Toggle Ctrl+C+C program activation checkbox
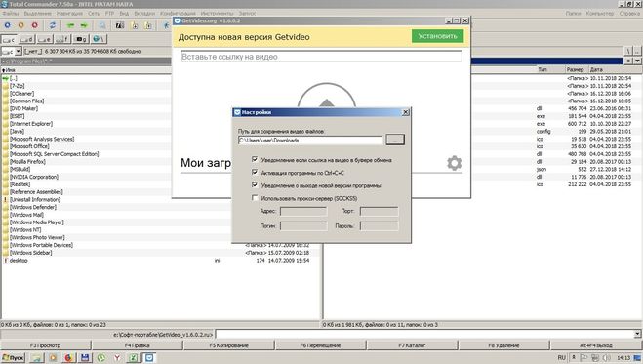Image resolution: width=643 pixels, height=364 pixels. (255, 172)
